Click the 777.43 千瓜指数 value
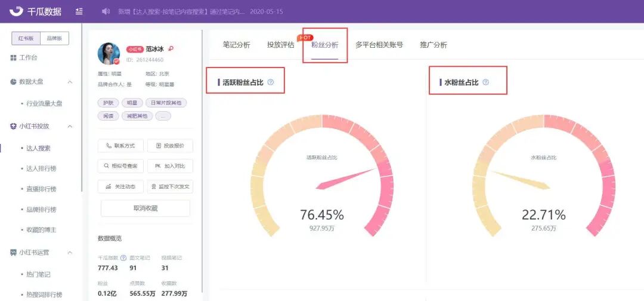 click(108, 268)
